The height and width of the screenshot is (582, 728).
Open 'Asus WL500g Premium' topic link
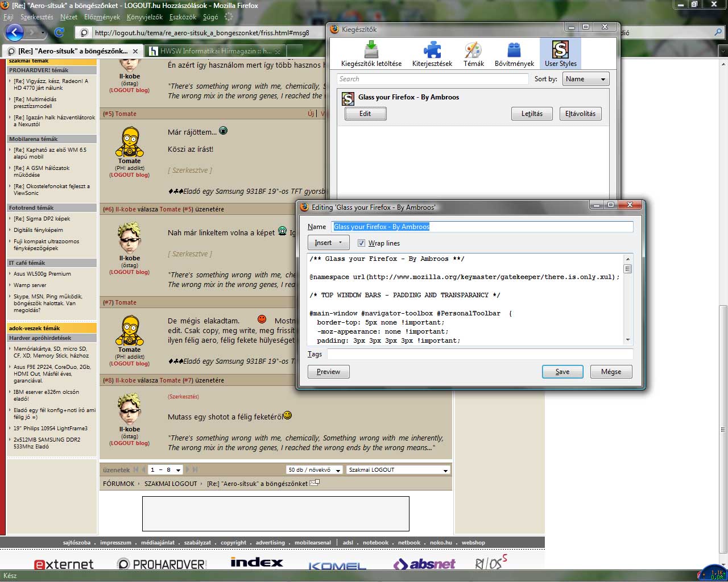42,274
